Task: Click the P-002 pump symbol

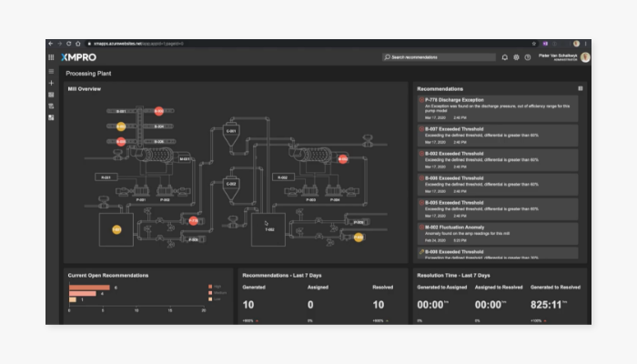Action: [x=165, y=190]
